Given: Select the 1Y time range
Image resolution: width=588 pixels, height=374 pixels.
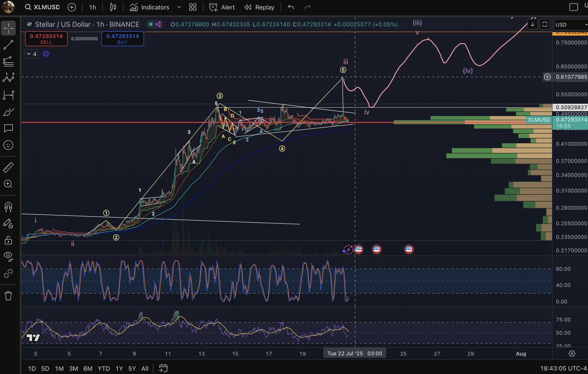Looking at the screenshot, I should pos(119,368).
